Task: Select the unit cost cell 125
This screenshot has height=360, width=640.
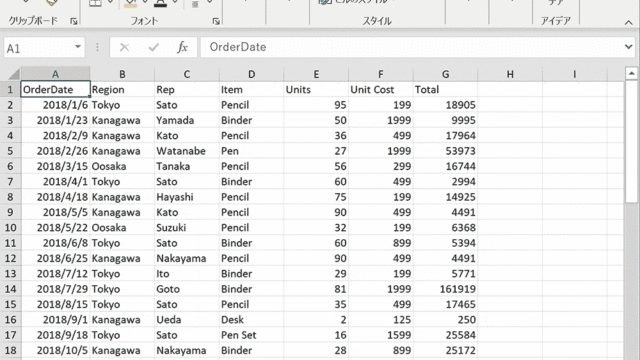Action: 380,320
